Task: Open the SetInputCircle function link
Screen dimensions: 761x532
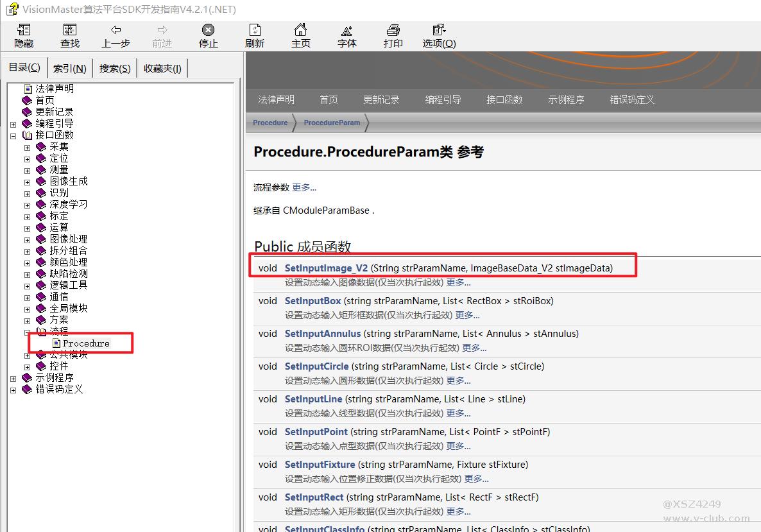Action: point(317,366)
